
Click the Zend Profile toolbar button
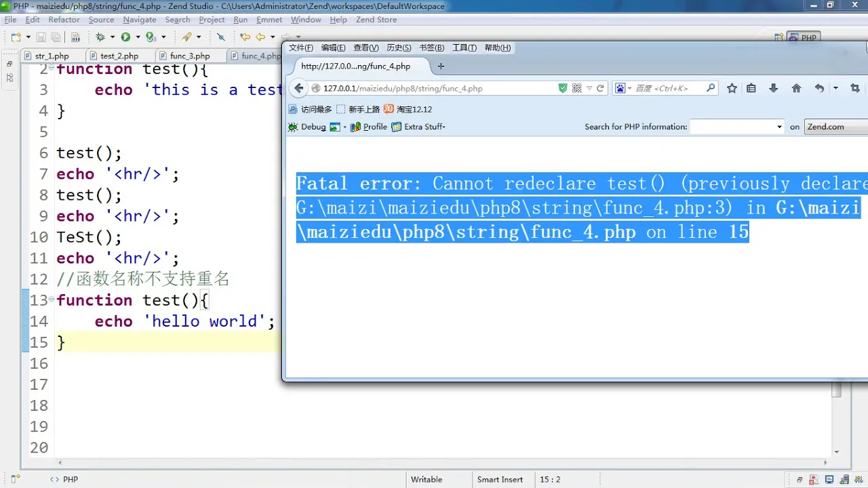coord(369,127)
